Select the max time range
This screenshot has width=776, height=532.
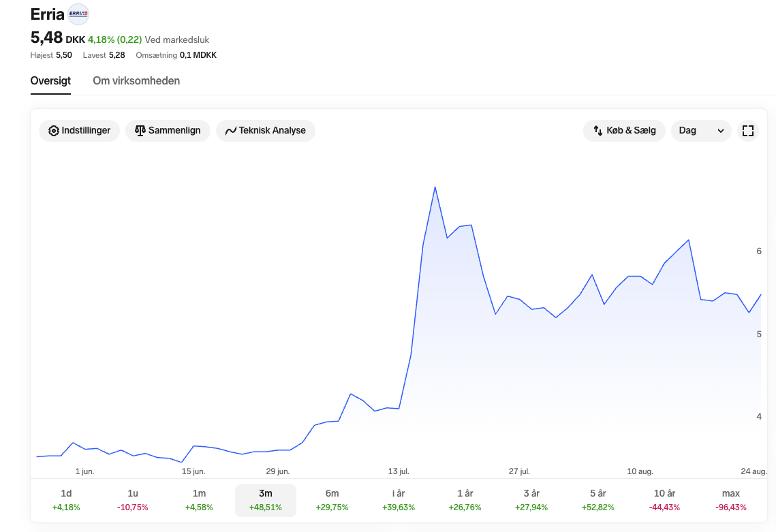731,501
